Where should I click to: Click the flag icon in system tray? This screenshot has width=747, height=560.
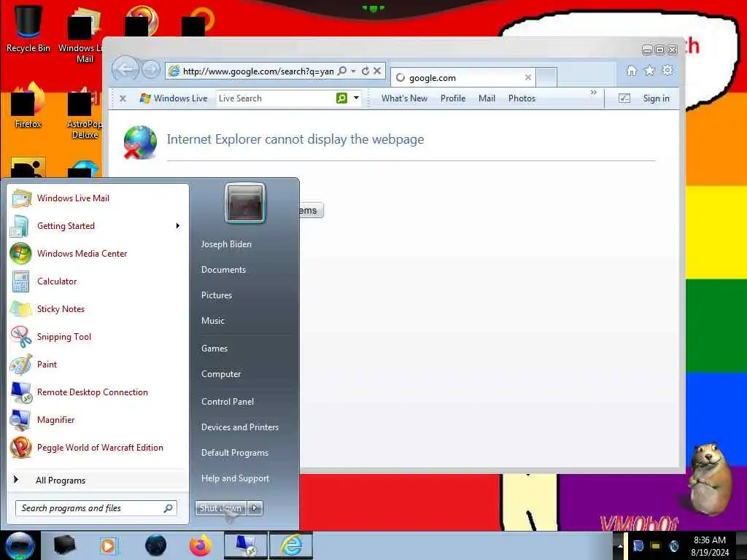pyautogui.click(x=638, y=546)
